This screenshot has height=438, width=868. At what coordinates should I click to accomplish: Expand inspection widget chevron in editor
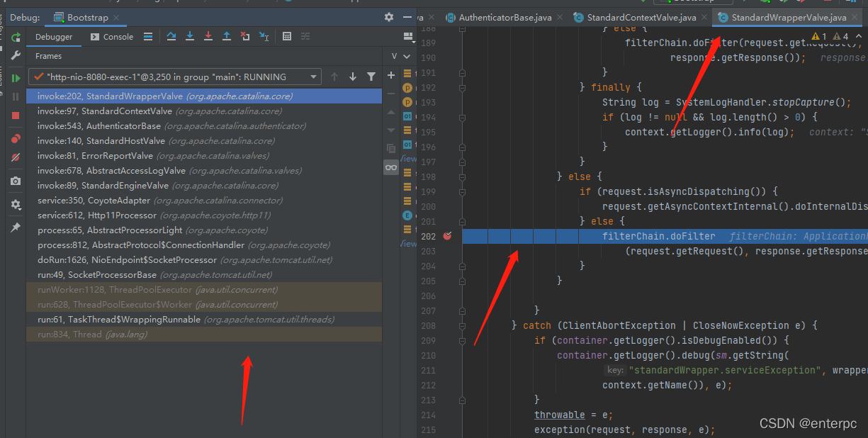(860, 36)
